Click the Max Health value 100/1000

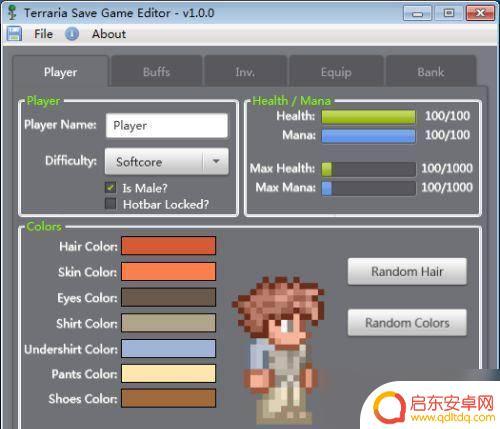(447, 168)
